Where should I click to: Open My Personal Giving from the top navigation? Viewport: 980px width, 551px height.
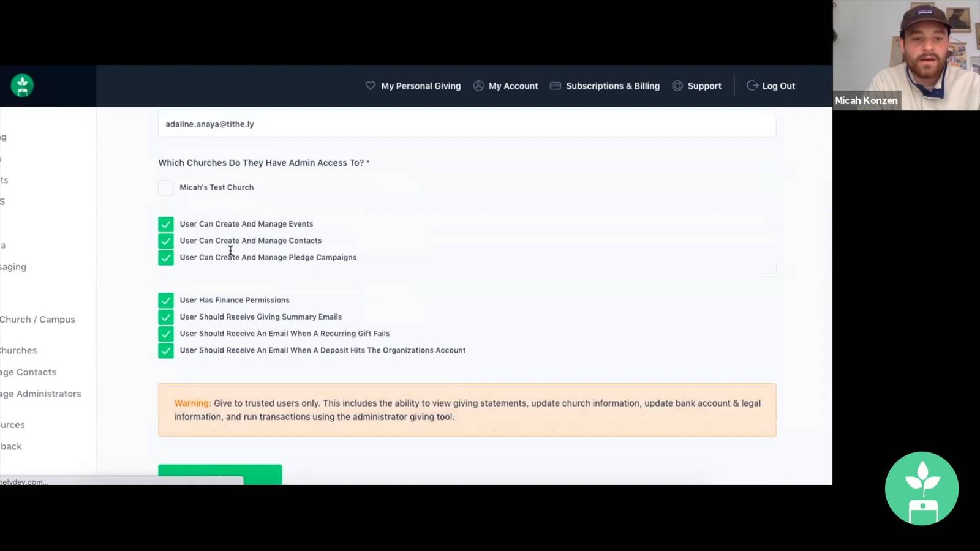[x=421, y=86]
